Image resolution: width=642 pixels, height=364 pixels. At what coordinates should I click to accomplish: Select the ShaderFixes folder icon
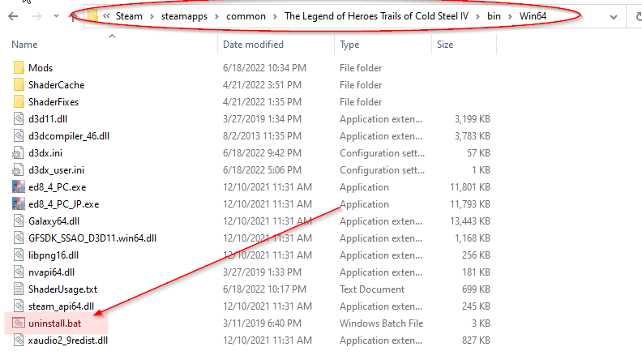(19, 101)
